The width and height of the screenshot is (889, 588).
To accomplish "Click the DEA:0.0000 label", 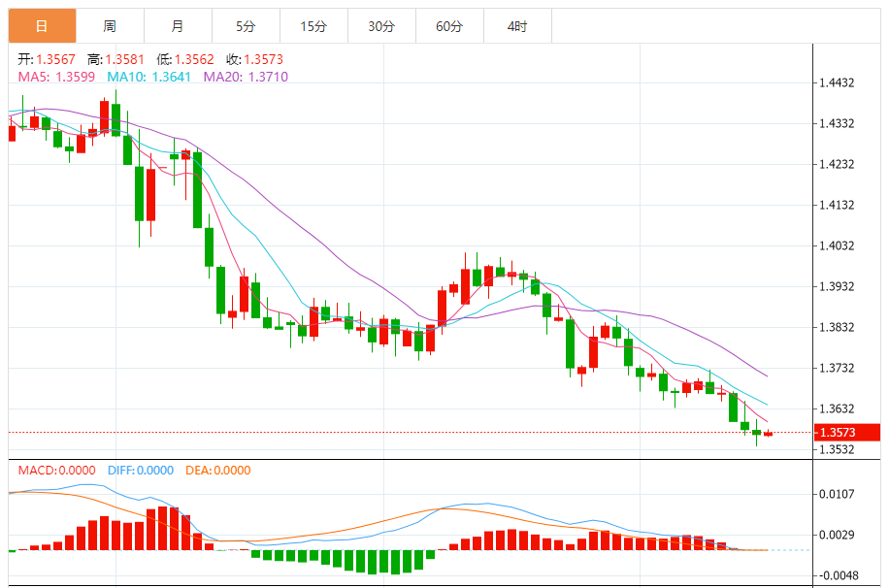I will click(x=218, y=470).
